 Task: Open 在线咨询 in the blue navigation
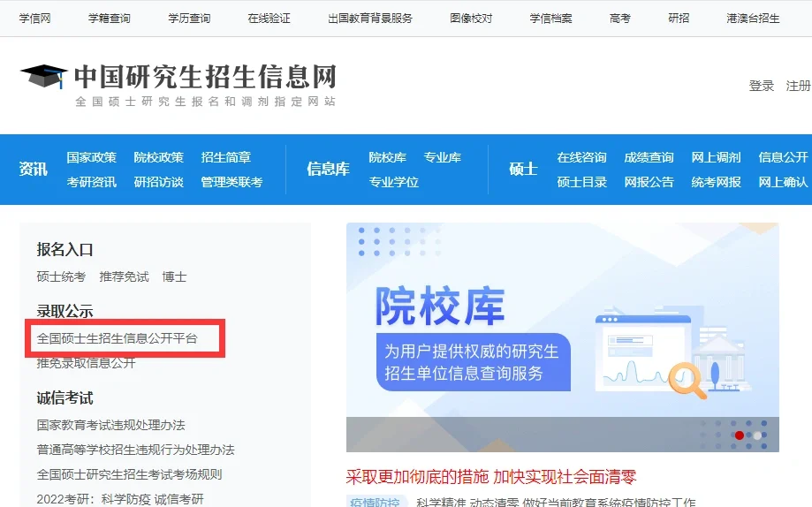(x=581, y=157)
